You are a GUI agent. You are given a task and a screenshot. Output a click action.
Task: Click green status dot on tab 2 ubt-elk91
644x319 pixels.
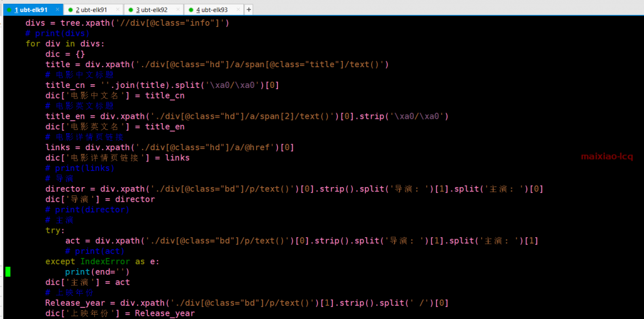[70, 10]
